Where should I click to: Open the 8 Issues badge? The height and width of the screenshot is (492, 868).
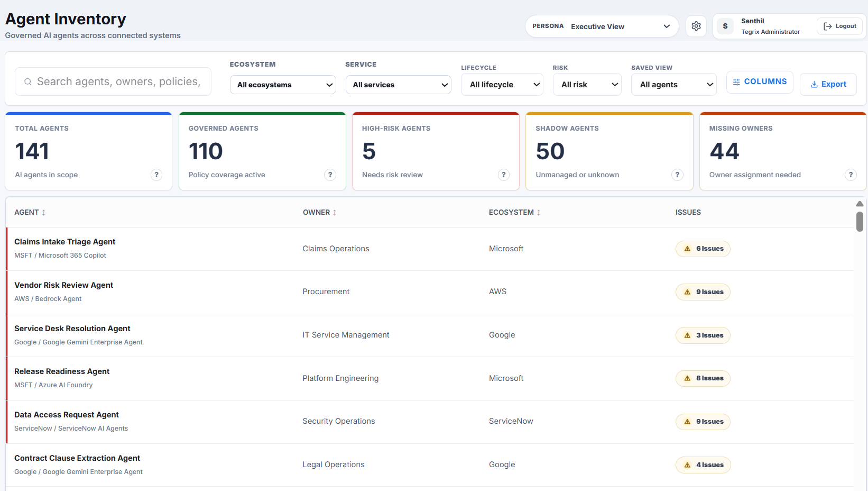[x=703, y=378]
